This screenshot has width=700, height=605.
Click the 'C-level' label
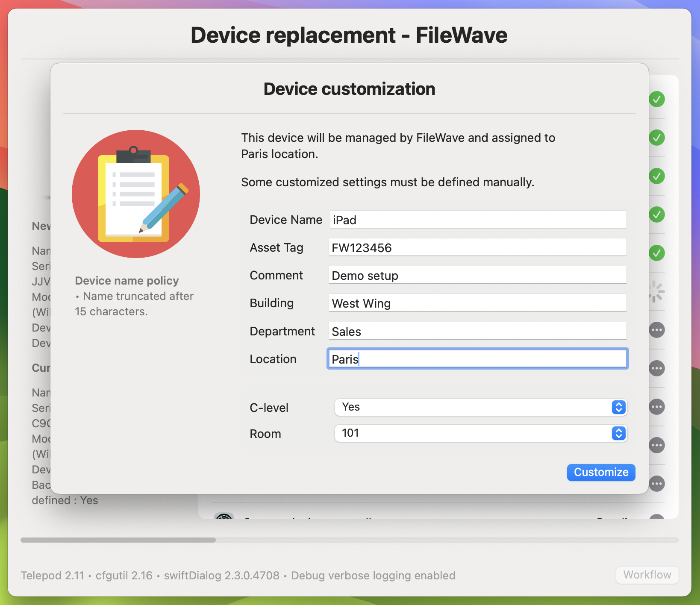click(x=269, y=408)
